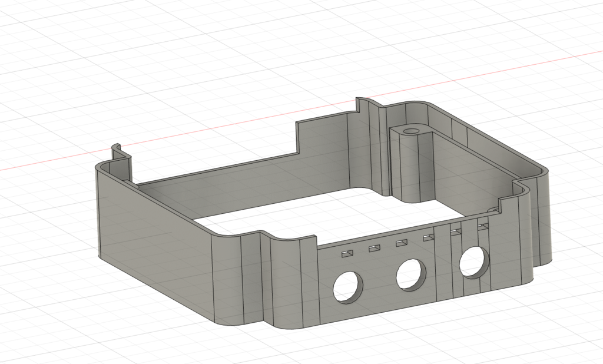The height and width of the screenshot is (364, 603).
Task: Select the cylindrical screw boss inside the enclosure
Action: 410,164
